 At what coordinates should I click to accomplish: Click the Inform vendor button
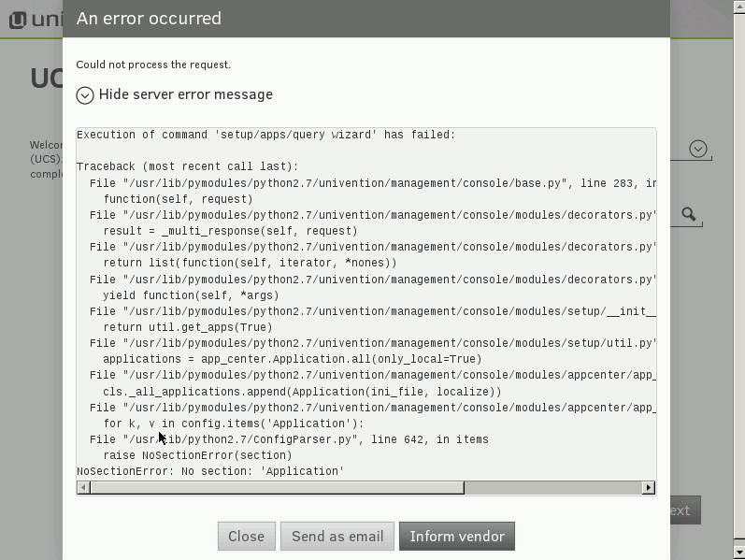click(x=457, y=537)
